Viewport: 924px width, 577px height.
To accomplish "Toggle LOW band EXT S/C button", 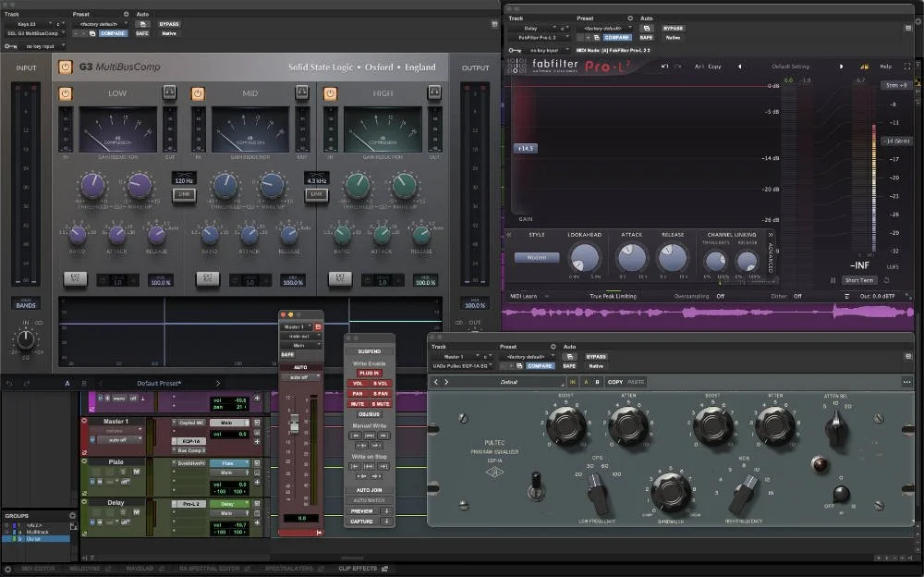I will tap(75, 278).
